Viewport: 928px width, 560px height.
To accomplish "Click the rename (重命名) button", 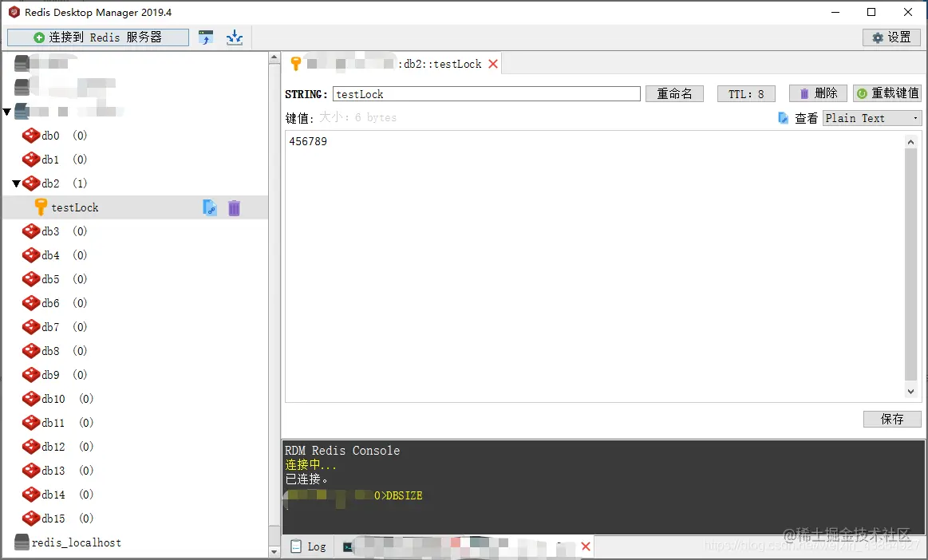I will (x=674, y=93).
